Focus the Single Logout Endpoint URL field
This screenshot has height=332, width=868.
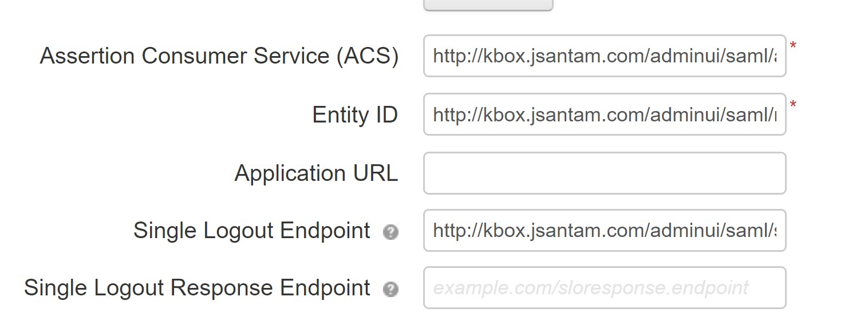click(605, 230)
